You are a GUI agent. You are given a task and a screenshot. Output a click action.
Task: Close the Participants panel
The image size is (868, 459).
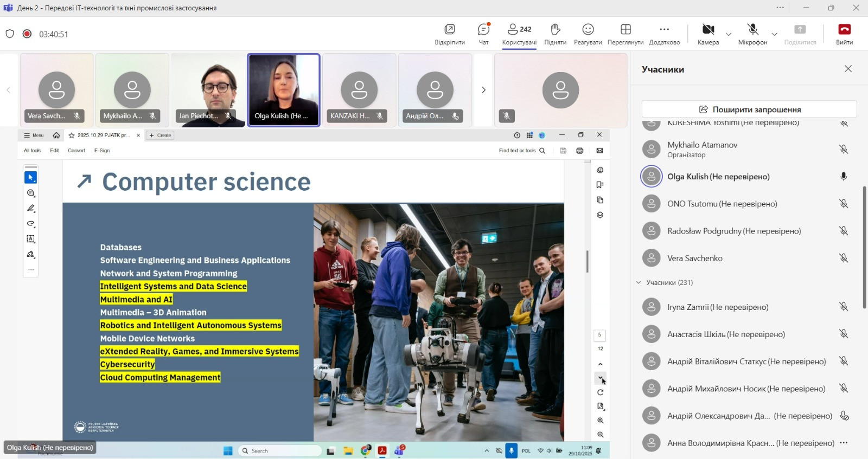[x=848, y=69]
